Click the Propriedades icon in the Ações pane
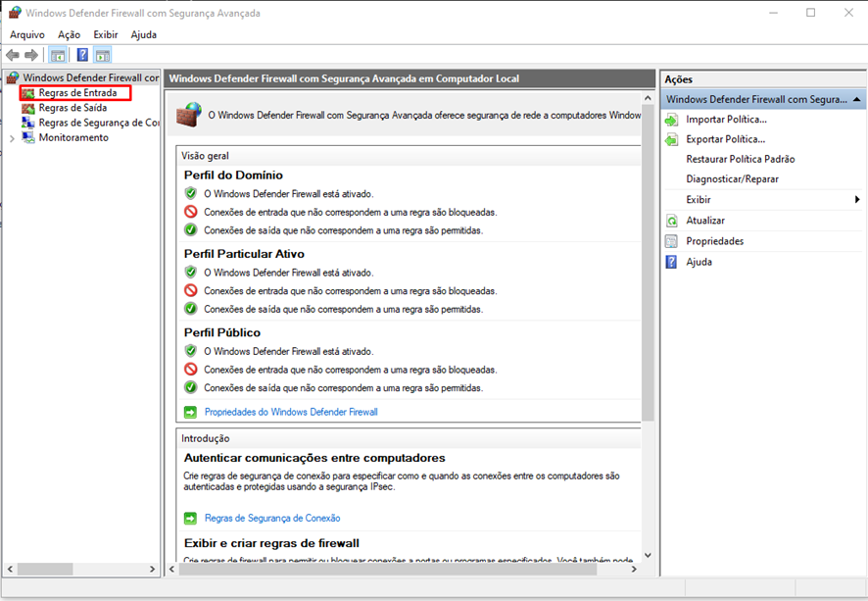 pos(671,241)
